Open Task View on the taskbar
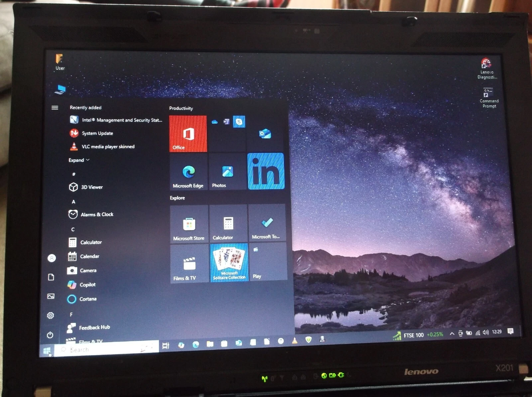The width and height of the screenshot is (532, 397). click(166, 346)
